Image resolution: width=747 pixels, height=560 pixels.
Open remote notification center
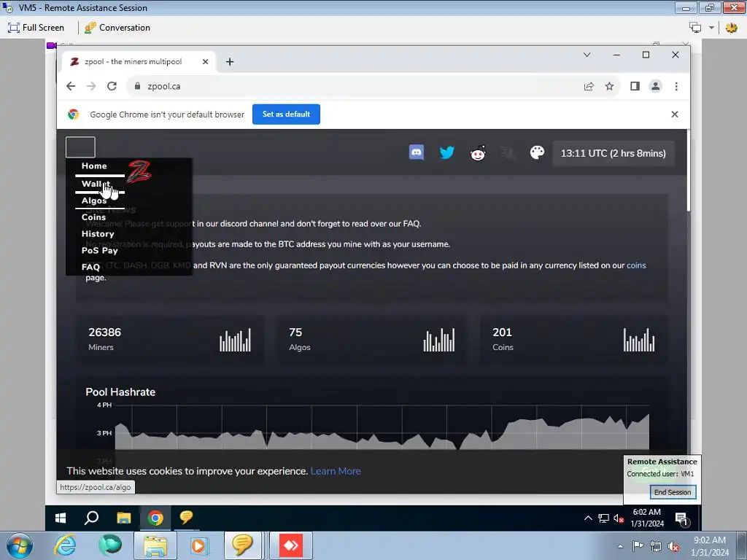click(x=682, y=518)
